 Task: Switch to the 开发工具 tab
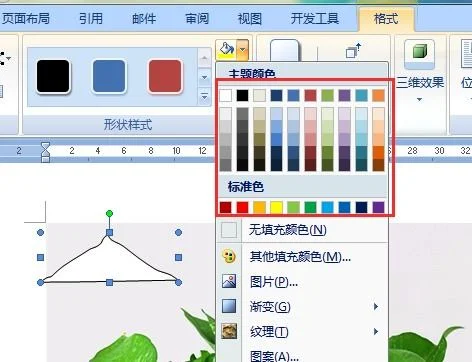315,18
